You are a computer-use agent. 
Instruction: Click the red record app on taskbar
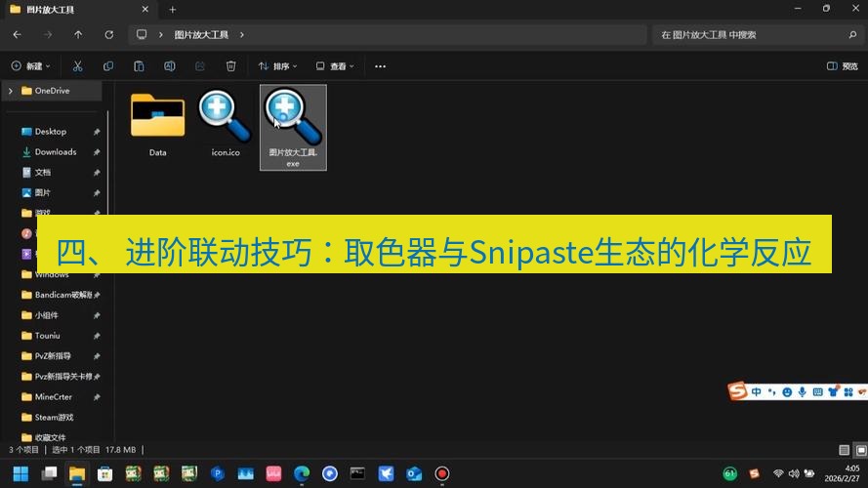point(441,473)
